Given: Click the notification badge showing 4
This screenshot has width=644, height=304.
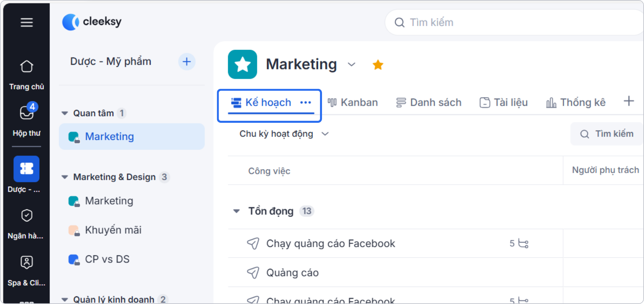Looking at the screenshot, I should (32, 107).
